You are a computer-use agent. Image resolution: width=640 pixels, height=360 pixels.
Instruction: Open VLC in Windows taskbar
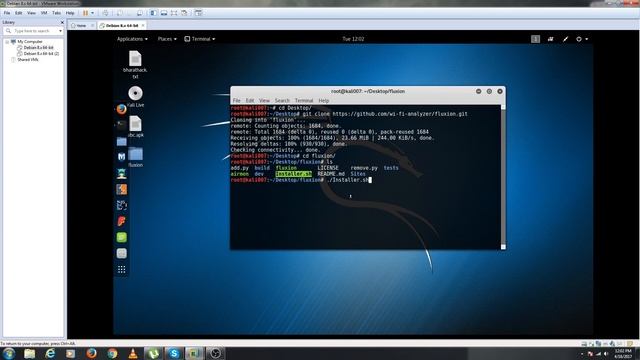click(133, 353)
